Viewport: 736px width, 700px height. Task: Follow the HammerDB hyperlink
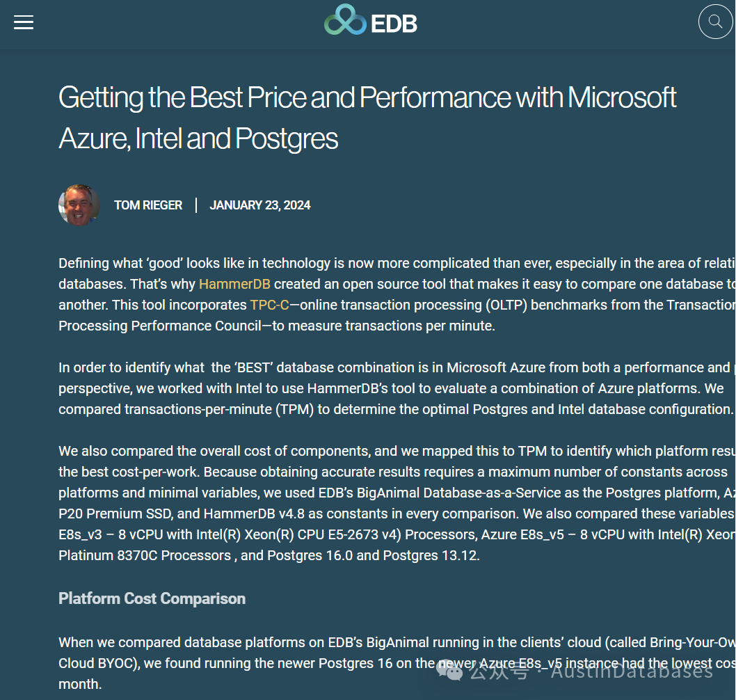click(x=234, y=284)
